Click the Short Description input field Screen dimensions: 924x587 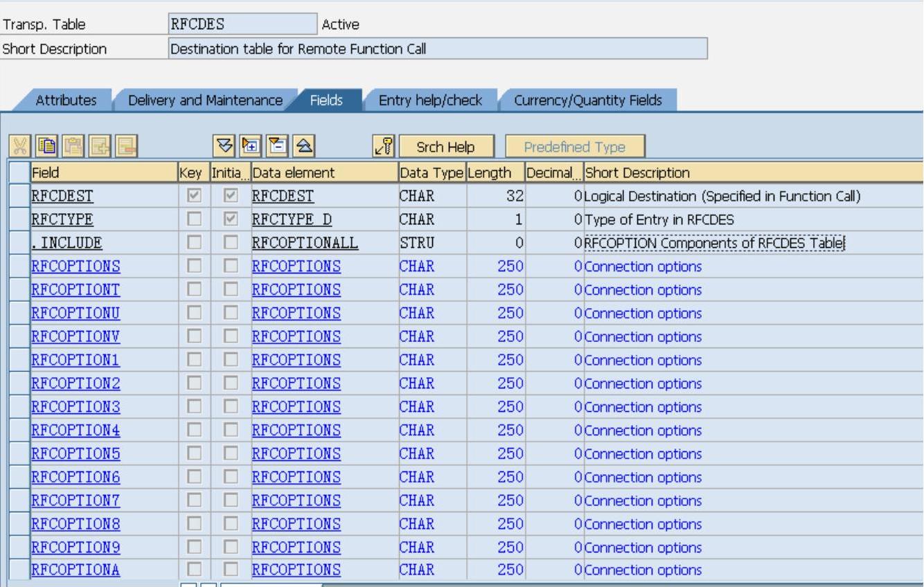pos(438,48)
